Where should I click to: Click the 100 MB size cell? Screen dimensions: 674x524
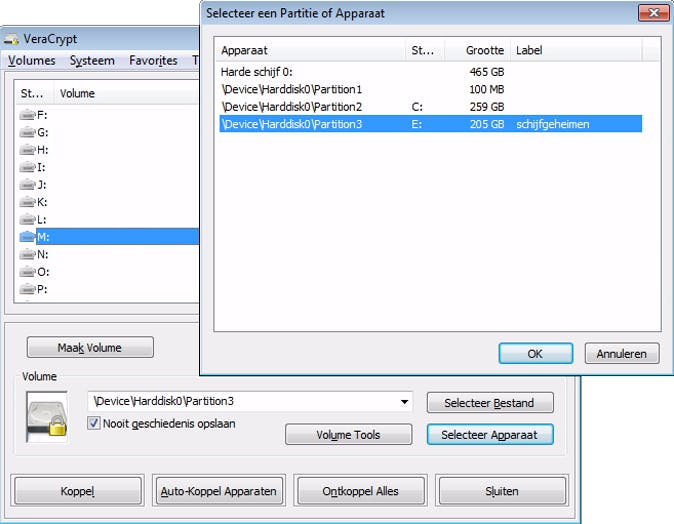point(487,89)
